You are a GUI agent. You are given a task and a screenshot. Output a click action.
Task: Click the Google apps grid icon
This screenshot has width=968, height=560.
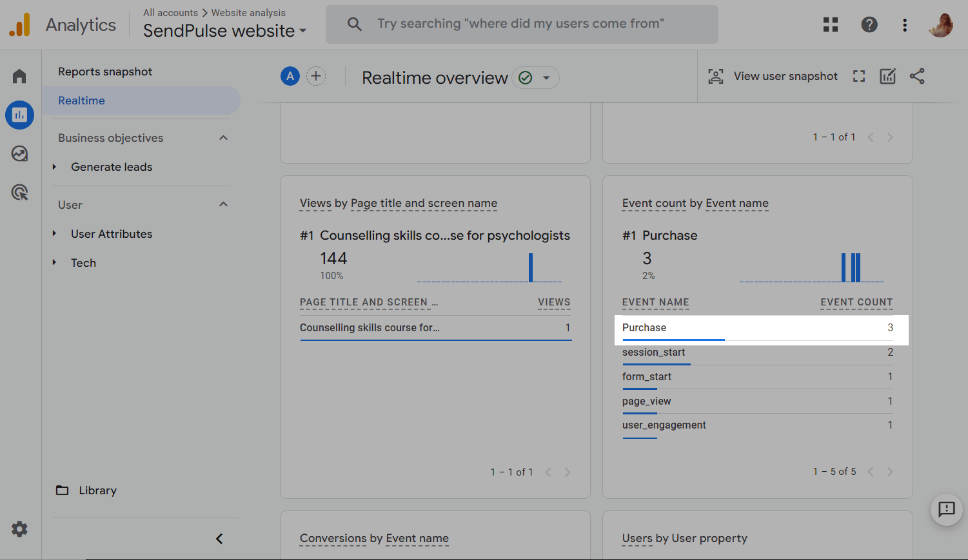pyautogui.click(x=831, y=24)
